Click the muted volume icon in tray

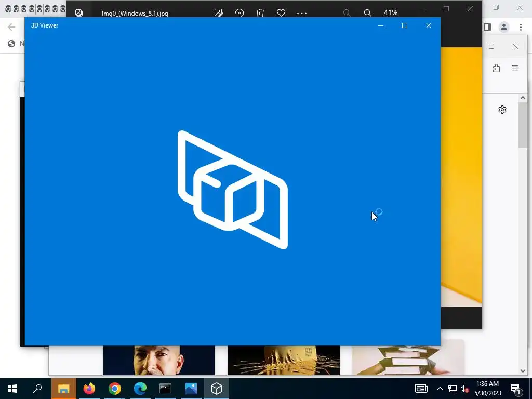click(465, 389)
